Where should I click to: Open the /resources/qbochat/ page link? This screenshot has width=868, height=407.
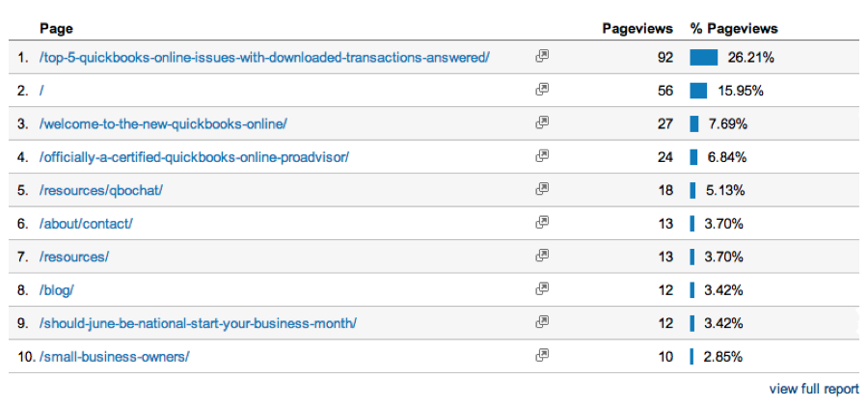100,191
